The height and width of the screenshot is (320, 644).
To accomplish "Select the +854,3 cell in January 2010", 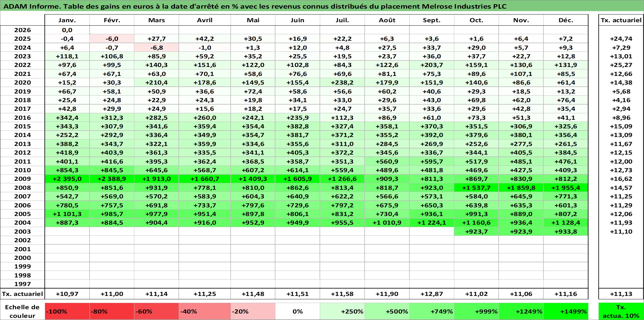I will [67, 170].
